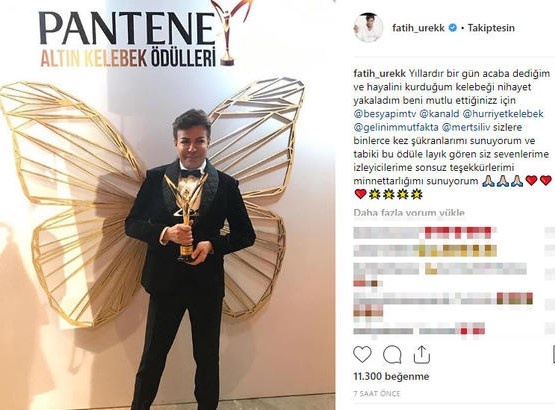Toggle the Takiptesin following button
Image resolution: width=555 pixels, height=410 pixels.
pos(491,28)
